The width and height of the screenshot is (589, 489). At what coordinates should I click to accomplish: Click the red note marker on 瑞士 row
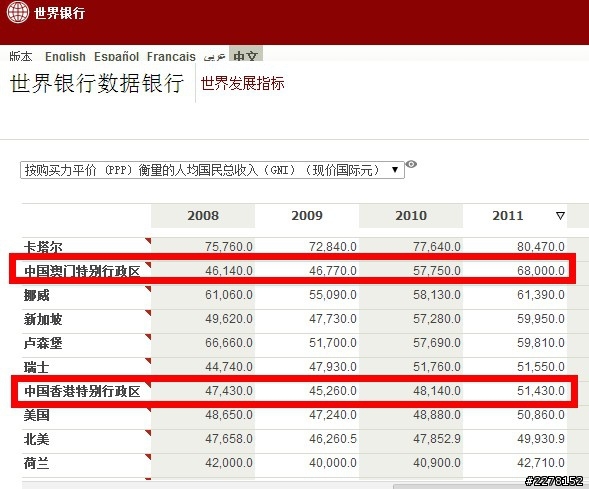148,361
